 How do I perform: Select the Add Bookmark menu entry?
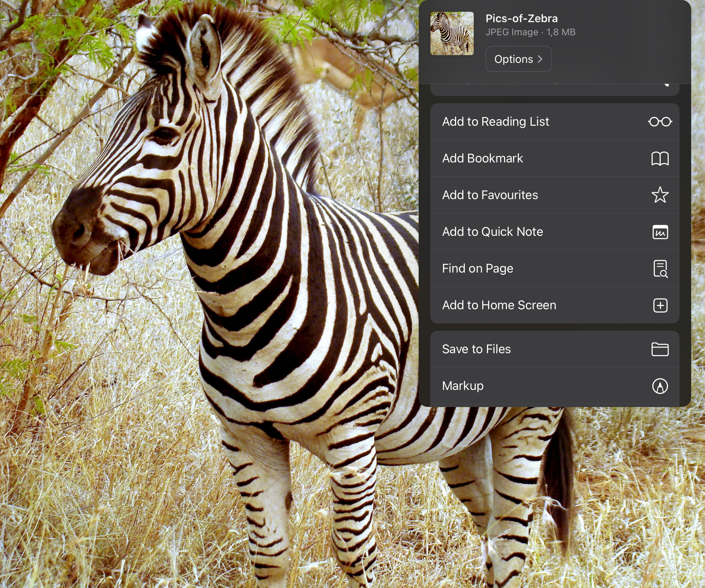[x=482, y=158]
